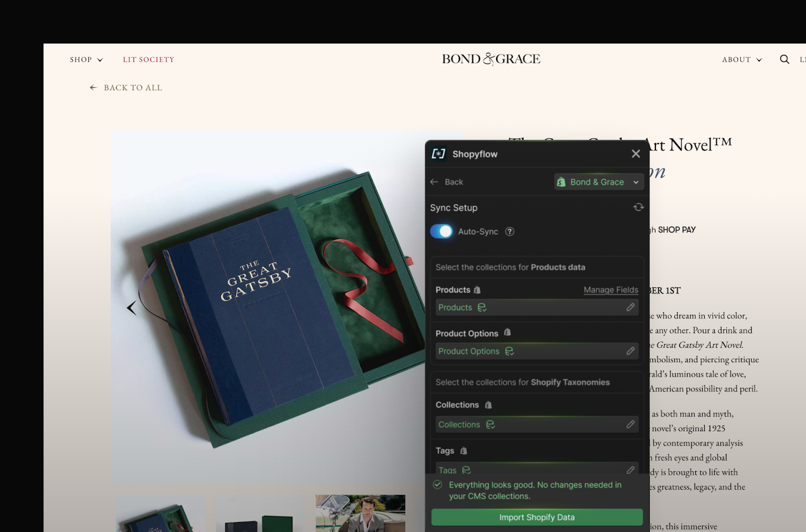Edit the Tags pencil icon
This screenshot has width=806, height=532.
click(x=630, y=470)
